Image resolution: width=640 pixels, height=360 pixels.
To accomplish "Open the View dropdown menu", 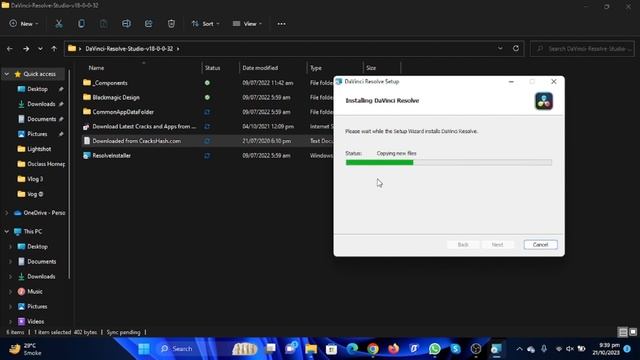I will point(247,24).
